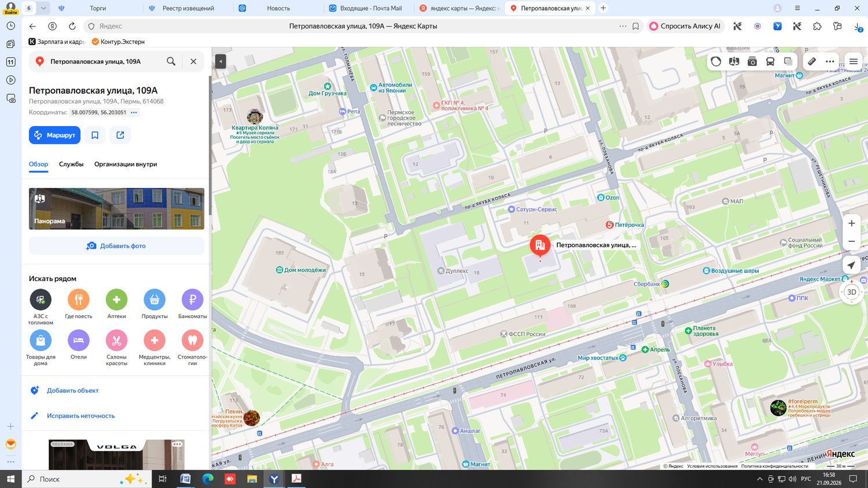Screen dimensions: 868x488
Task: Open the ad options three-dot menu
Action: coord(177,444)
